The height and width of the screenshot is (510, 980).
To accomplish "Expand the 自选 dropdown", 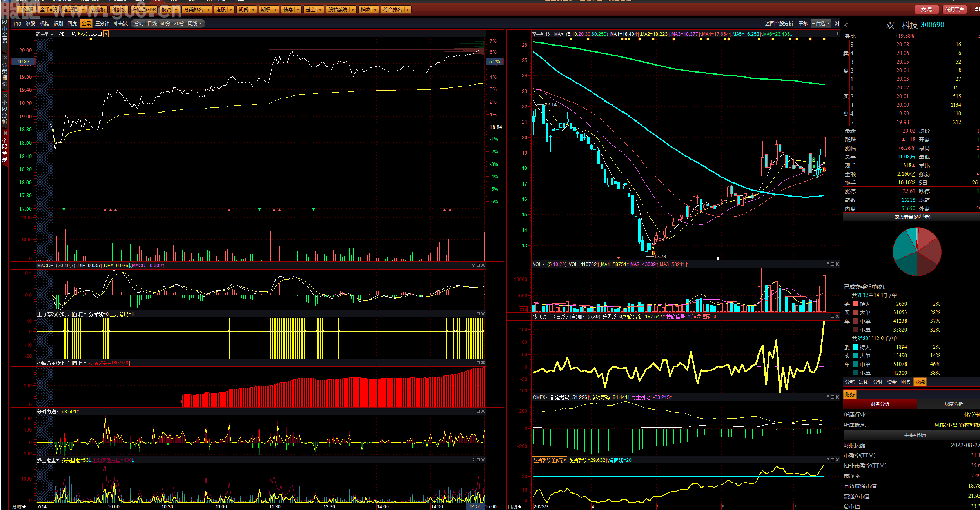I will click(821, 24).
